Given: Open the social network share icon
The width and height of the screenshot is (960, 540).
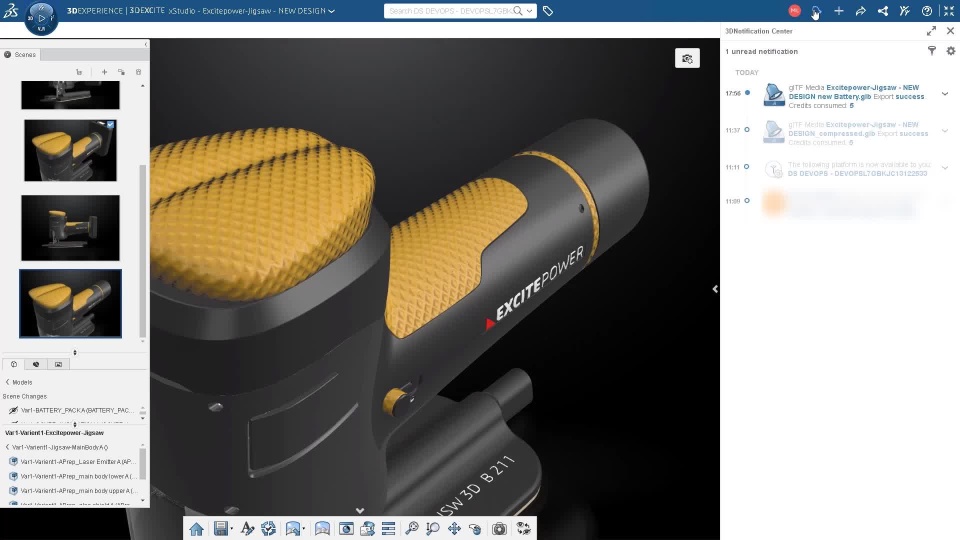Looking at the screenshot, I should click(x=883, y=11).
